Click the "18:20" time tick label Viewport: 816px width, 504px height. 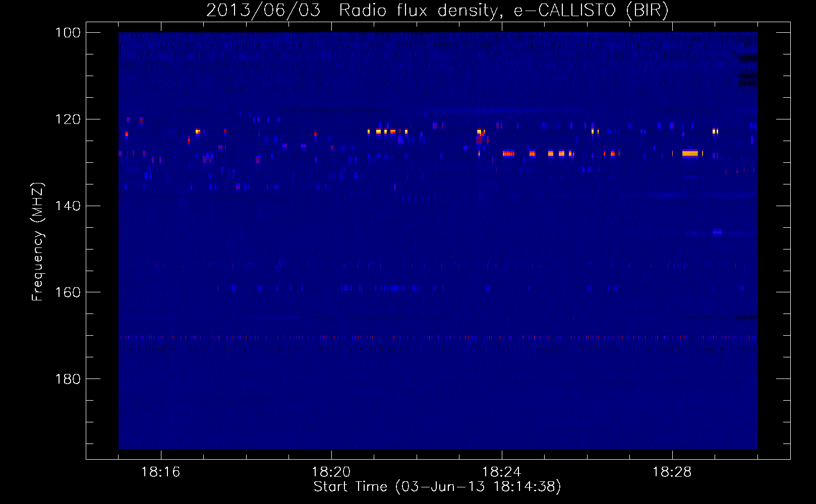pos(331,472)
